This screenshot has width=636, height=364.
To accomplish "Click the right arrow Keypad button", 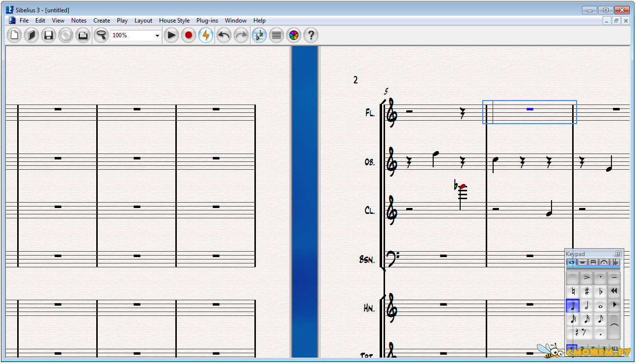I will [x=614, y=305].
